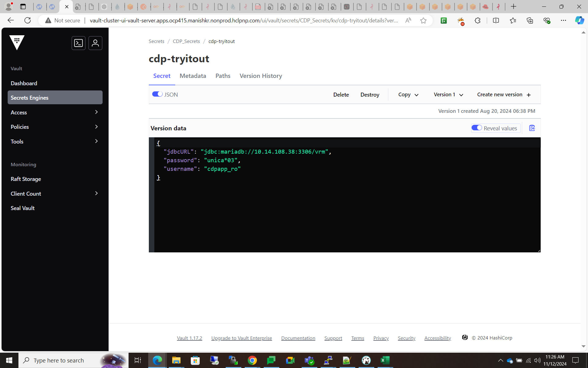
Task: Toggle the JSON view switch
Action: coord(157,94)
